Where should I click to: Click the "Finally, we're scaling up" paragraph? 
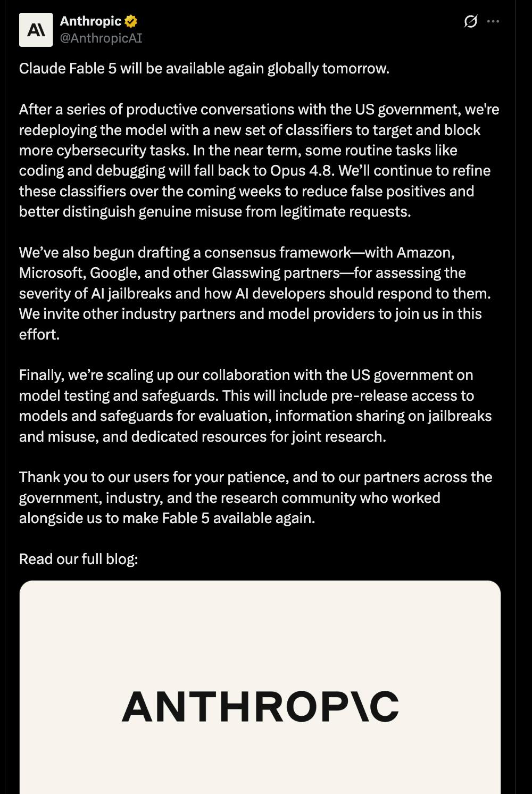[255, 406]
